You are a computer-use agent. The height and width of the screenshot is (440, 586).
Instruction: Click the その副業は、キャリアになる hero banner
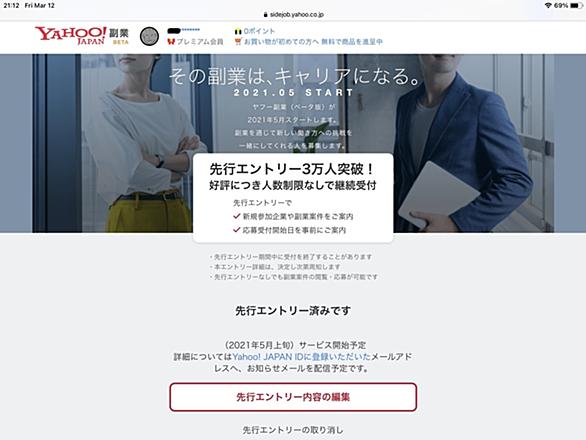[x=293, y=143]
